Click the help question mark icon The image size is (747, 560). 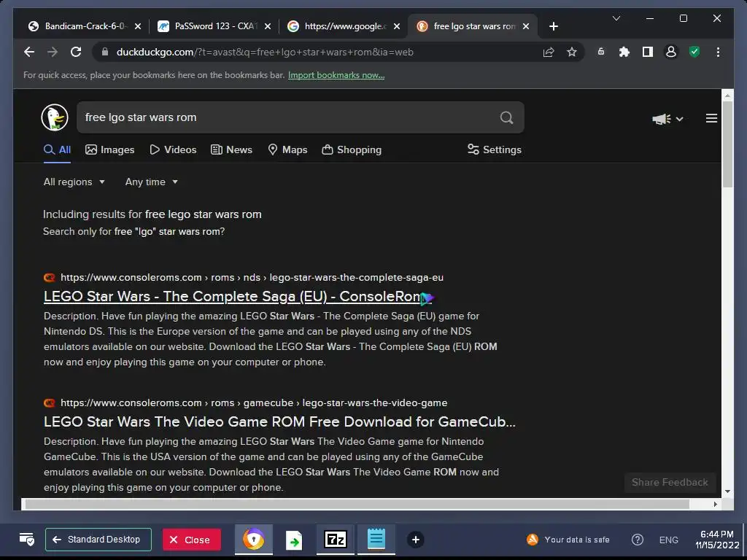(638, 540)
